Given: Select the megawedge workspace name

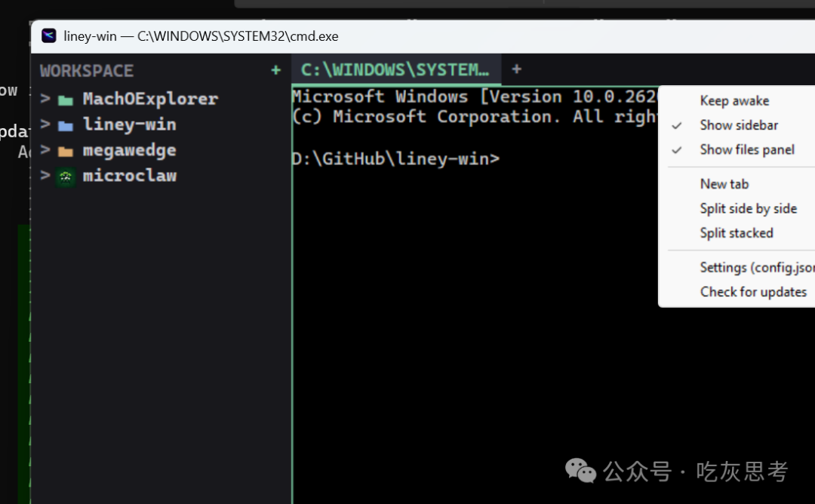Looking at the screenshot, I should (130, 150).
